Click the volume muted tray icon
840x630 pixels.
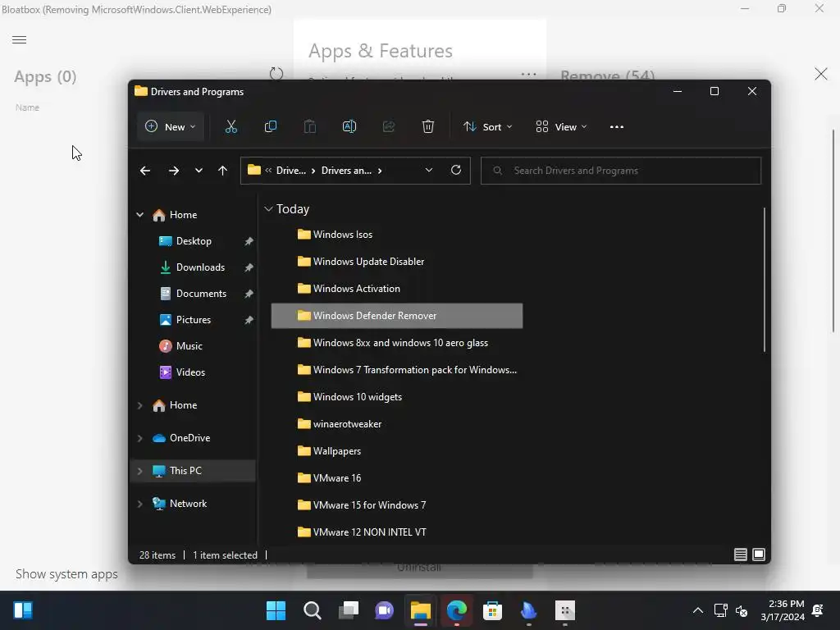pos(742,610)
